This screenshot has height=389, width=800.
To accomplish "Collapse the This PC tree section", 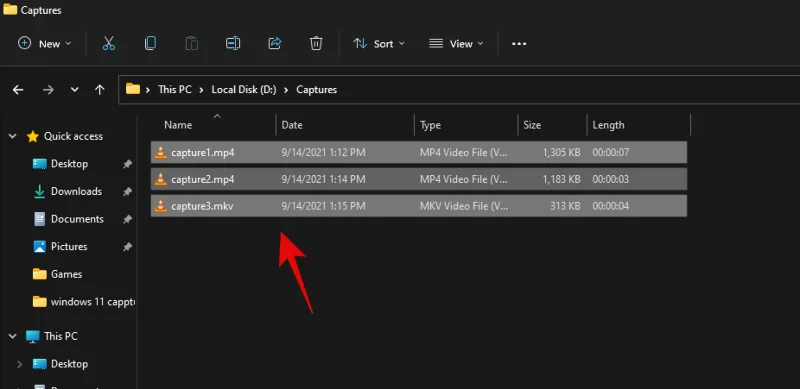I will 13,336.
